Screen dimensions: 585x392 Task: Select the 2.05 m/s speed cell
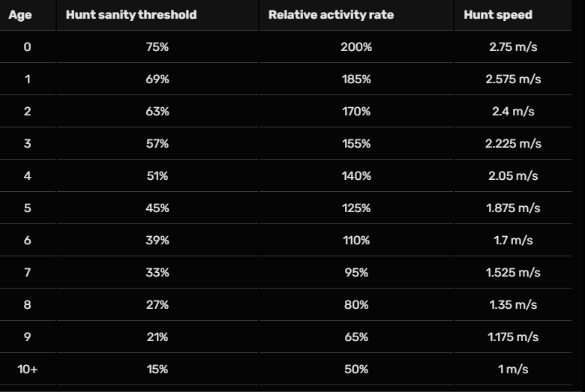(x=514, y=176)
